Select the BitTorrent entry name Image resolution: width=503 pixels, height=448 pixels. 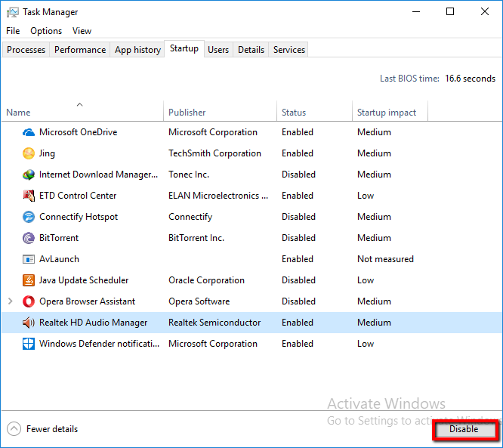pos(59,238)
